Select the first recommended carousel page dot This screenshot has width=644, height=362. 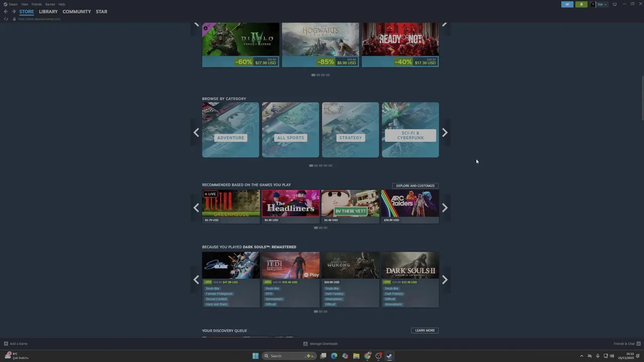pyautogui.click(x=315, y=228)
